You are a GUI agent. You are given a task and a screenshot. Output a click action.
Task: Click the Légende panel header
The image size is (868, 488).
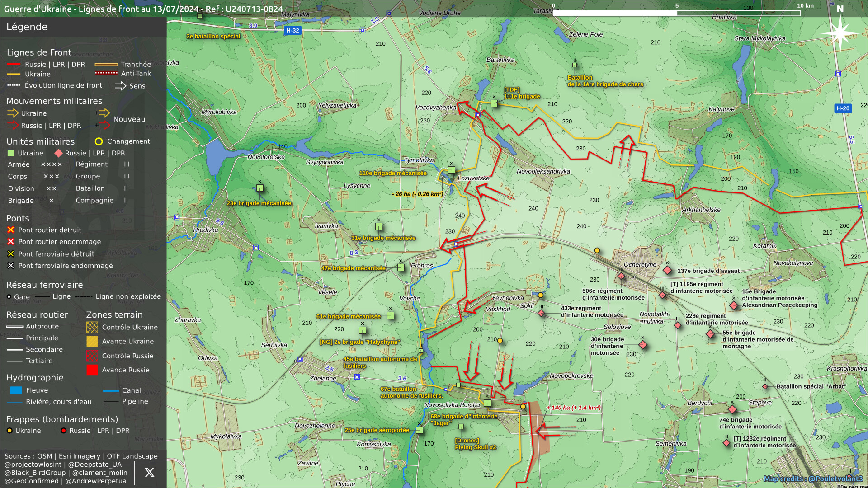(27, 27)
